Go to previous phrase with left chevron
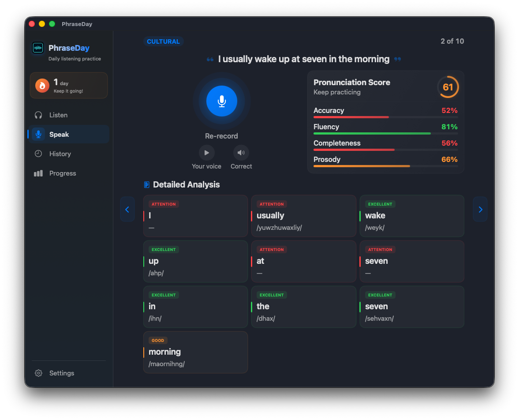519x420 pixels. coord(127,210)
